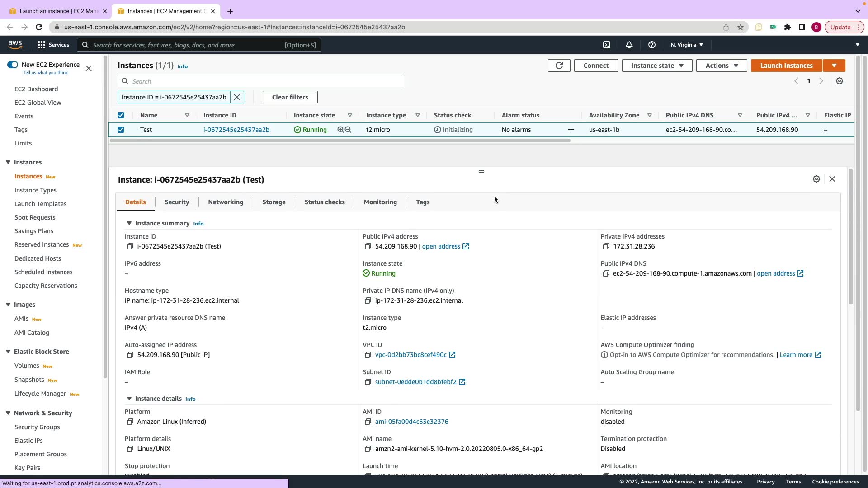Open table preferences gear icon
This screenshot has width=868, height=488.
[839, 81]
